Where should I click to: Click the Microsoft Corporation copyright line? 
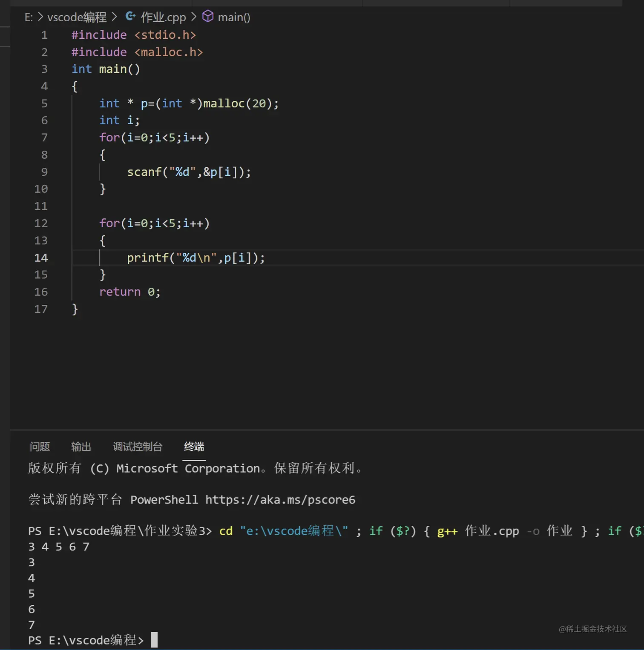195,468
